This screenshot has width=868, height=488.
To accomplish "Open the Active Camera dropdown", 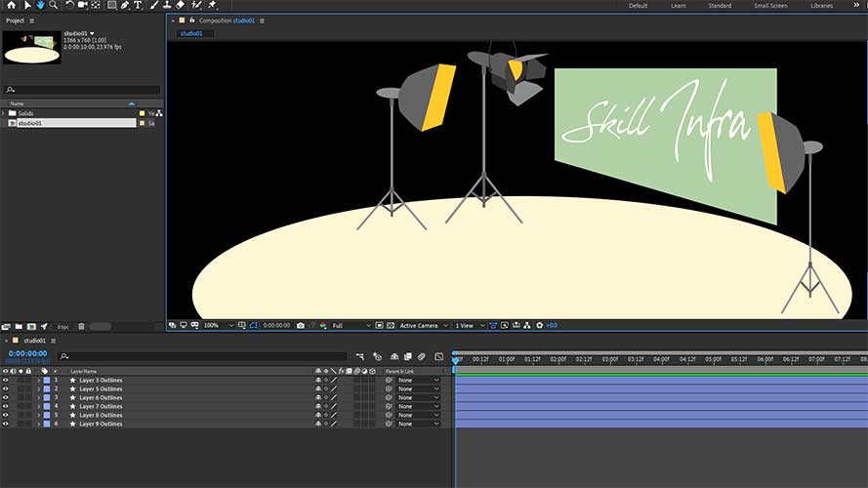I will tap(424, 325).
